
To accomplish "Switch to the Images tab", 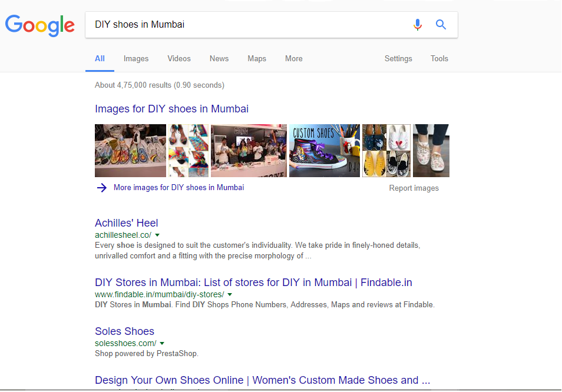I will point(135,58).
